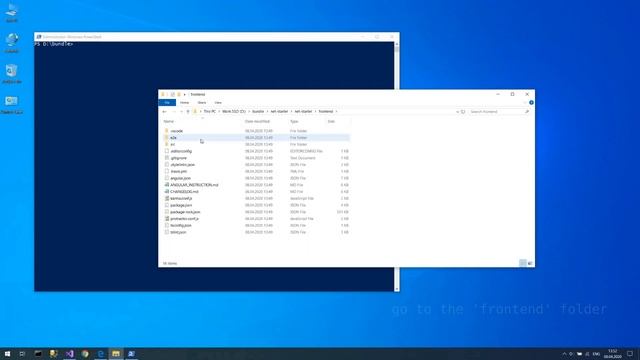Open File Explorer help
Viewport: 640px width, 360px height.
point(531,102)
